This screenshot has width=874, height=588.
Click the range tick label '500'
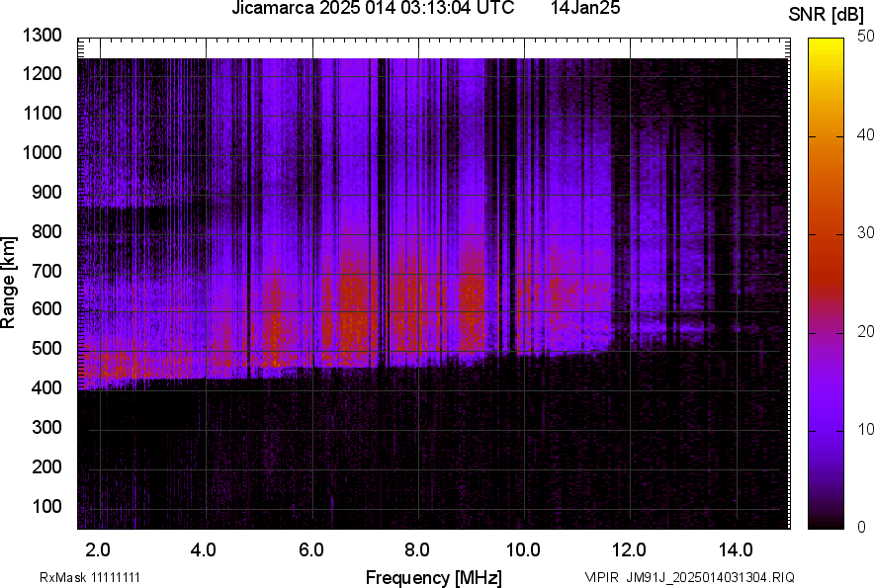click(46, 348)
